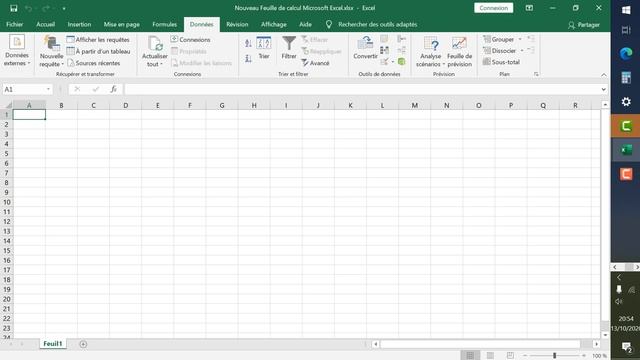Click the Actualiser tout icon
This screenshot has height=360, width=640.
pos(155,44)
